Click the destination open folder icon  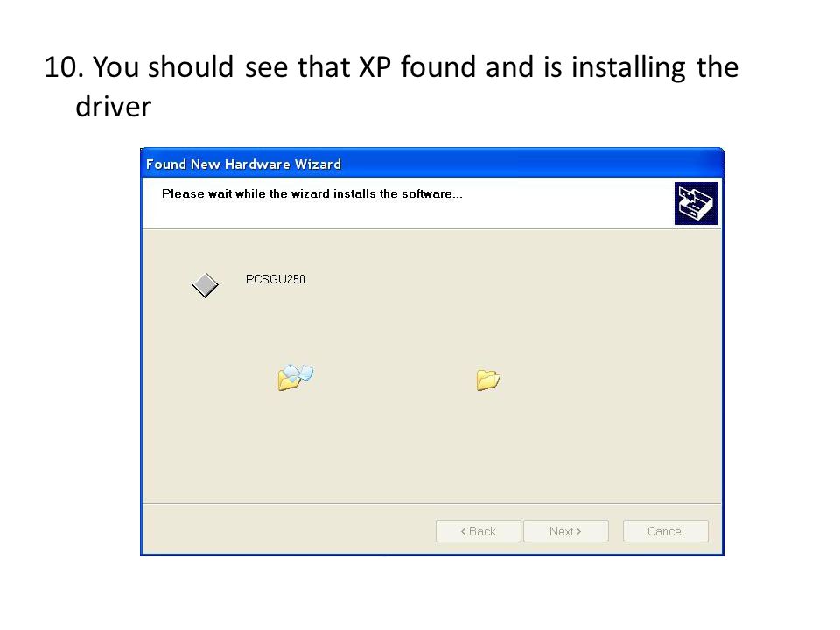(x=488, y=380)
